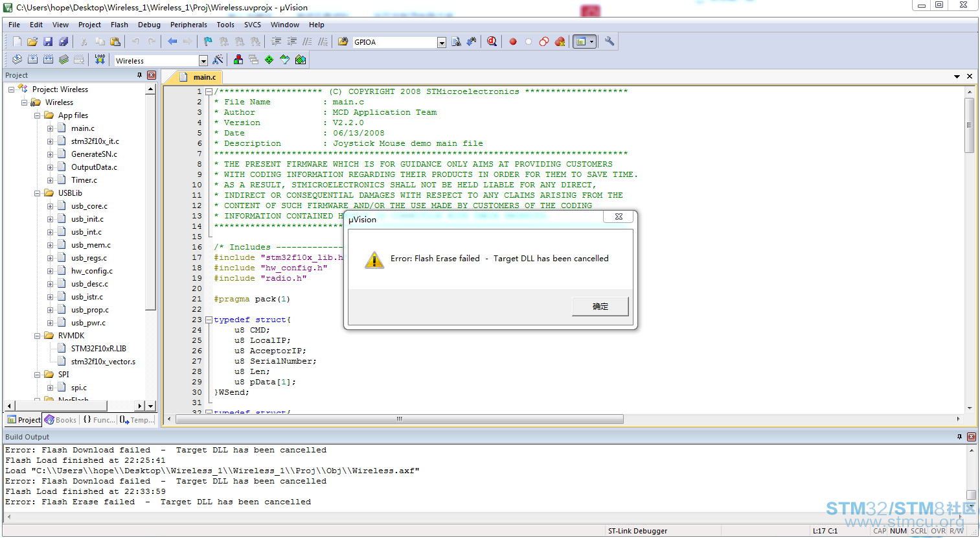Click the Unindent selected text icon
This screenshot has height=538, width=980.
[291, 41]
